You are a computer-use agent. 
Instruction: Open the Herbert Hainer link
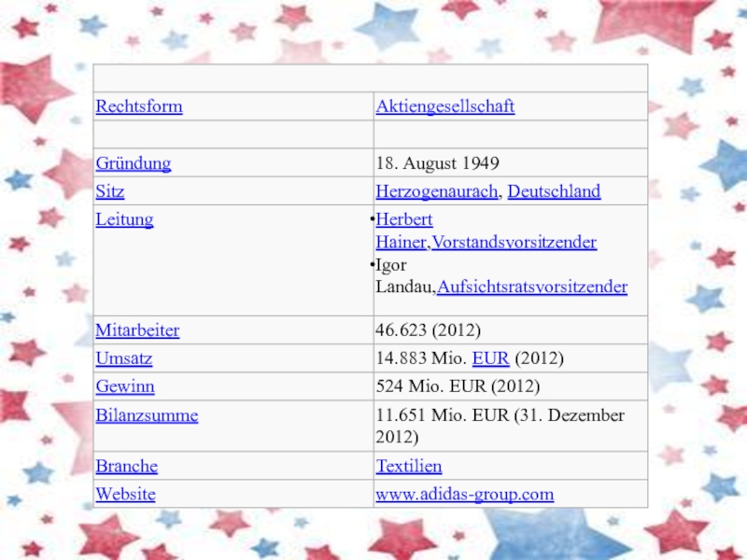404,231
